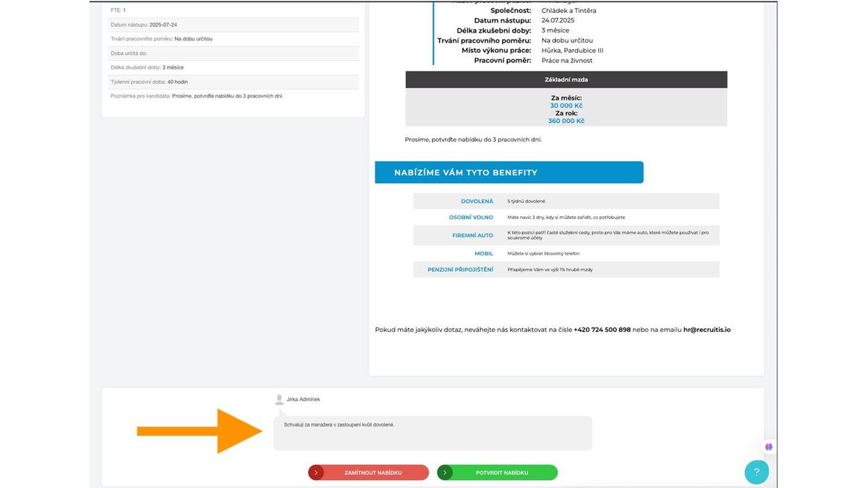Image resolution: width=868 pixels, height=488 pixels.
Task: Open the hr@recruitis.io email link
Action: 707,330
